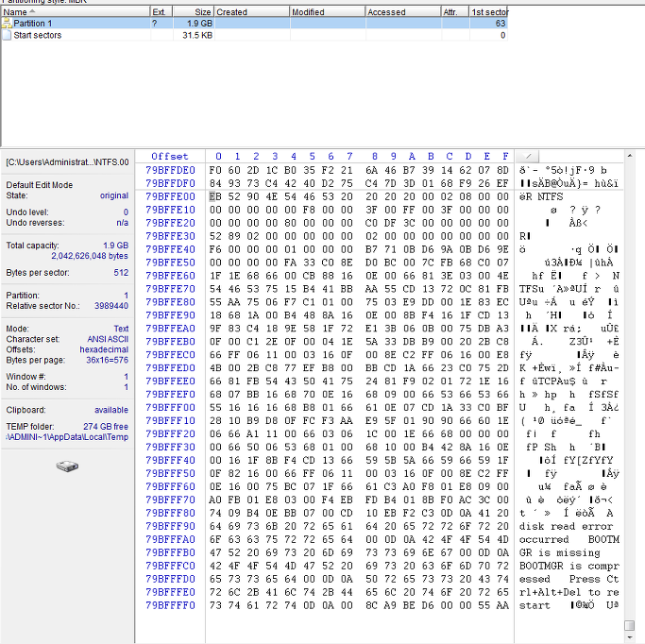Click the Bytes per page 36x16=576 value
The width and height of the screenshot is (645, 644).
[x=107, y=360]
